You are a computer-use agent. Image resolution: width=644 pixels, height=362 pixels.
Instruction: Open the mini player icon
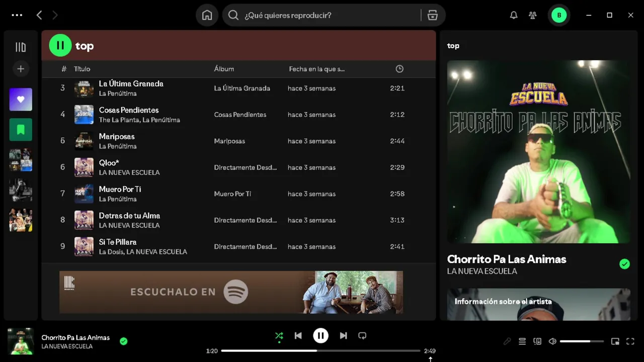point(615,341)
